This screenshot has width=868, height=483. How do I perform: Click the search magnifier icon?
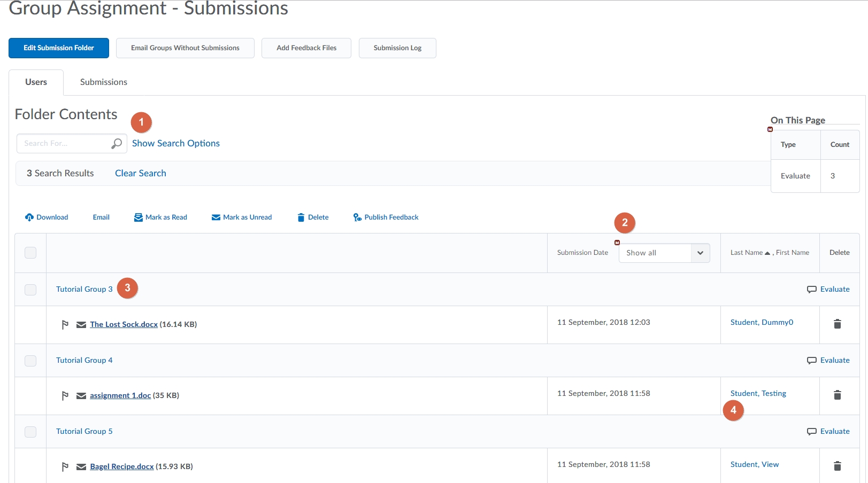click(117, 143)
